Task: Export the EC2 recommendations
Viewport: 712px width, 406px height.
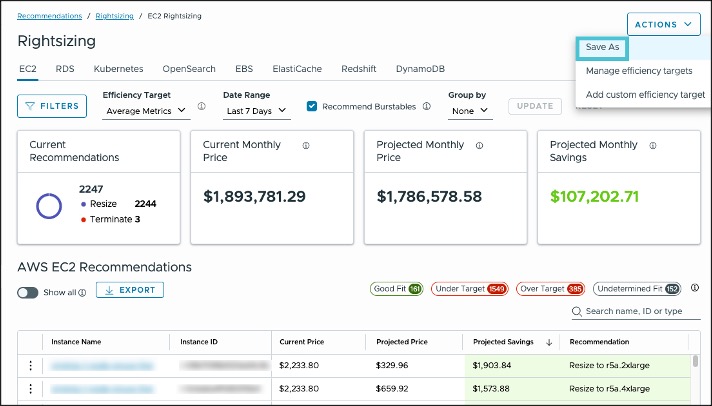Action: 130,290
